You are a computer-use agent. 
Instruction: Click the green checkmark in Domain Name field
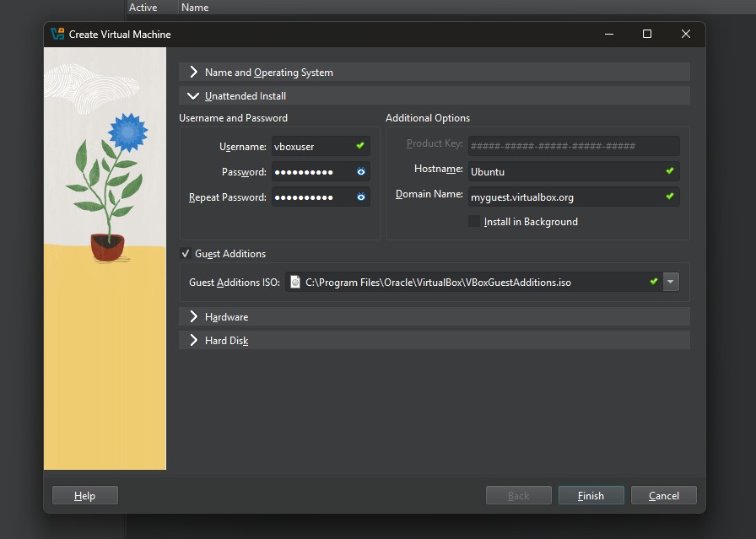[x=670, y=197]
